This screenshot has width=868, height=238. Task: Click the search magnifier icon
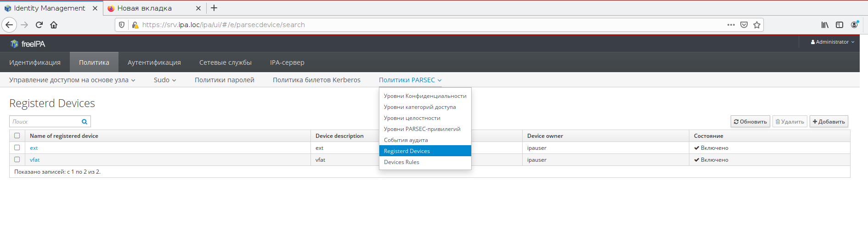85,122
